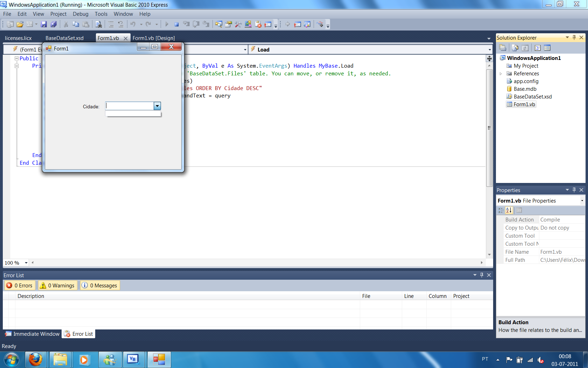The height and width of the screenshot is (368, 588).
Task: Select Base.mdb in Solution Explorer
Action: [525, 89]
